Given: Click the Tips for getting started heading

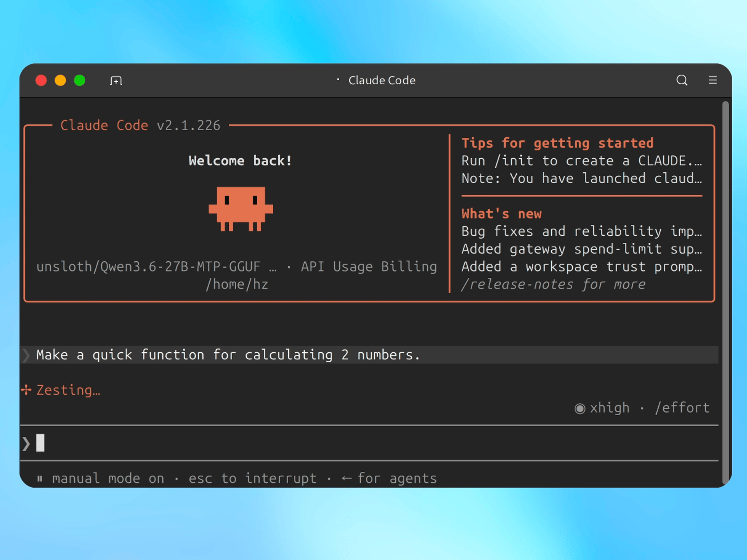Looking at the screenshot, I should point(558,143).
